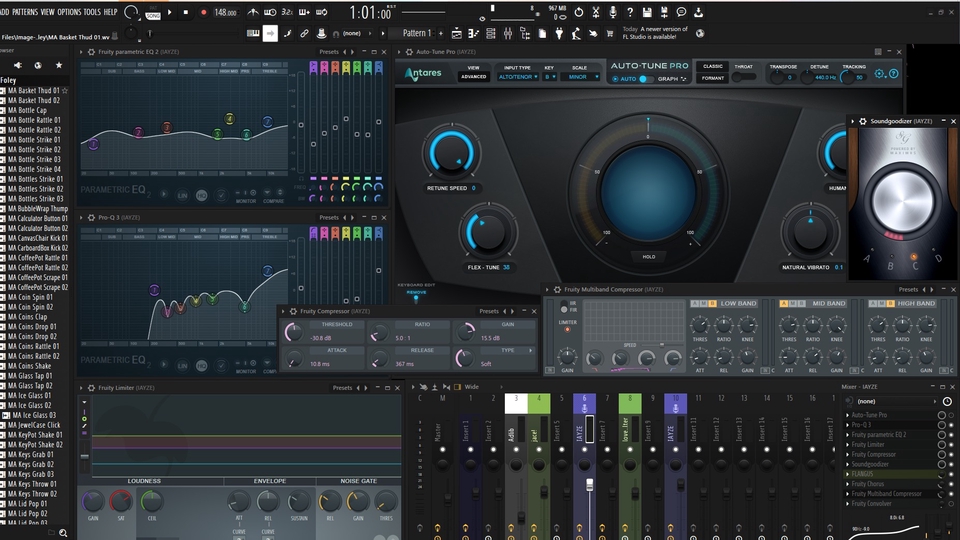This screenshot has width=960, height=540.
Task: Click the transport play button
Action: point(170,12)
